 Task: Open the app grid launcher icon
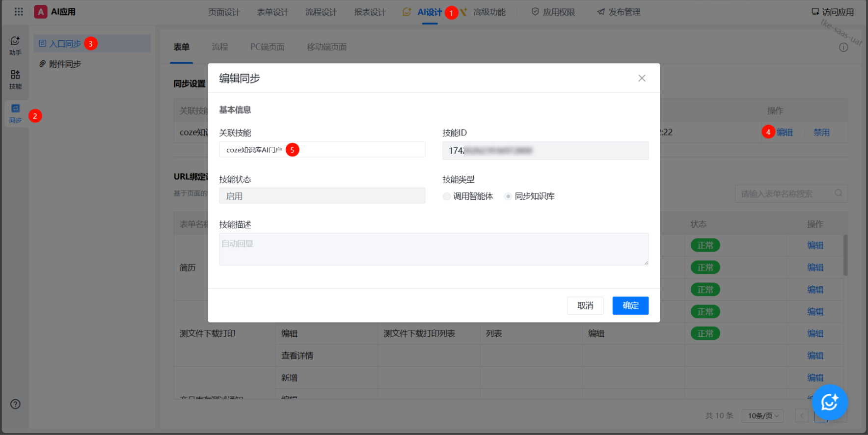[19, 12]
